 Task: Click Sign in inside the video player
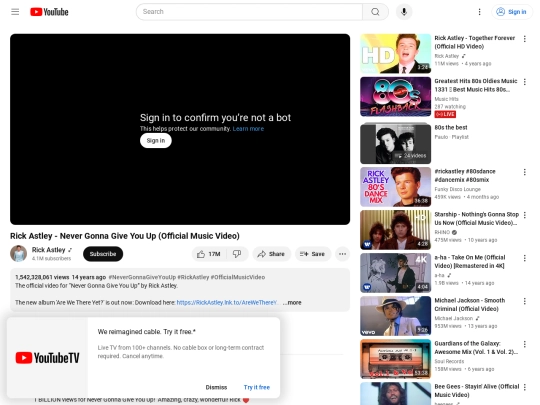tap(156, 141)
